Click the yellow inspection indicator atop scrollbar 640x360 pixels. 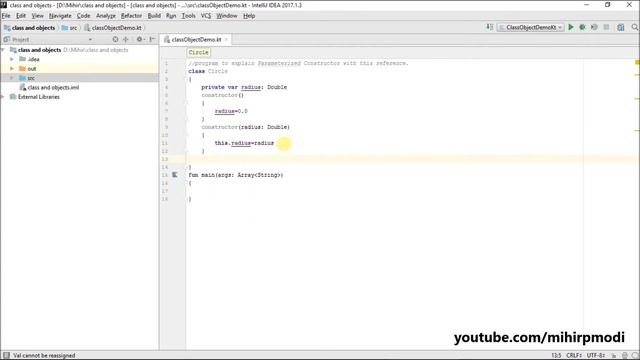[x=637, y=62]
